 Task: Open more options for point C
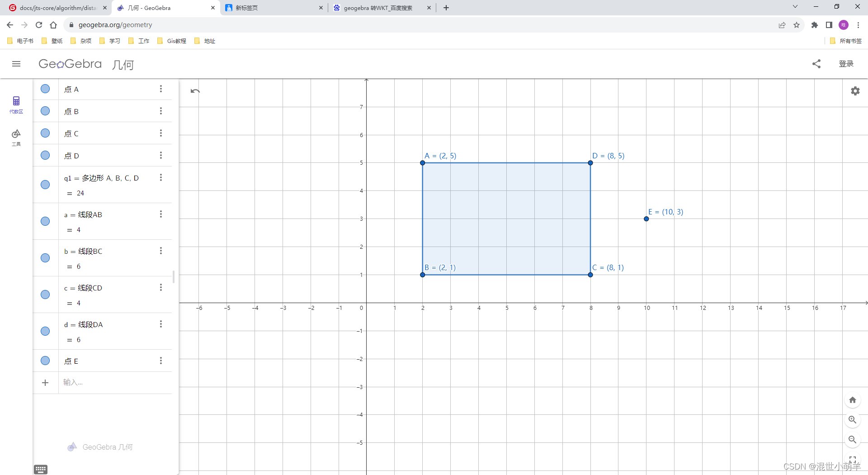(161, 133)
